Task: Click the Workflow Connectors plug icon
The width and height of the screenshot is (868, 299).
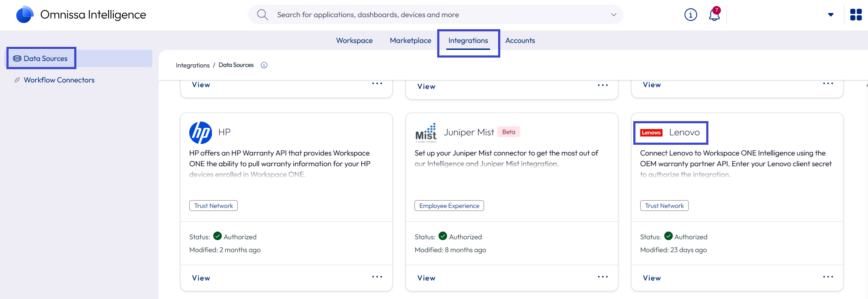Action: (x=17, y=80)
